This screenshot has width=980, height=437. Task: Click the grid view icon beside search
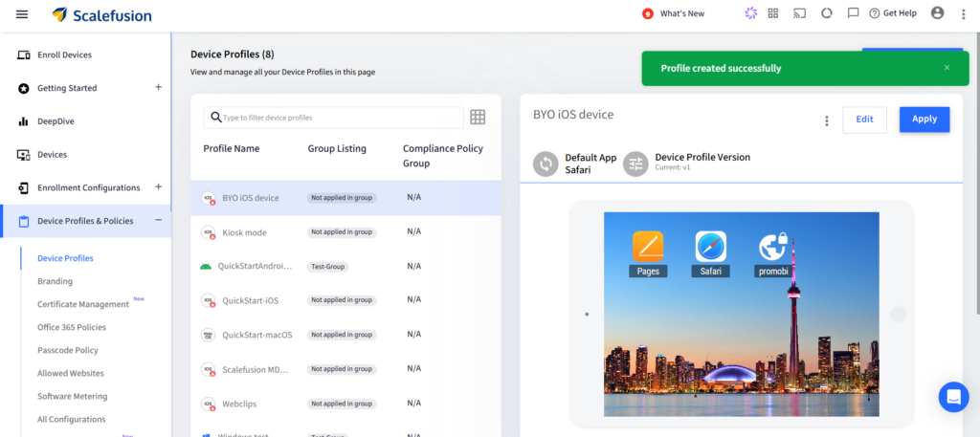coord(478,118)
